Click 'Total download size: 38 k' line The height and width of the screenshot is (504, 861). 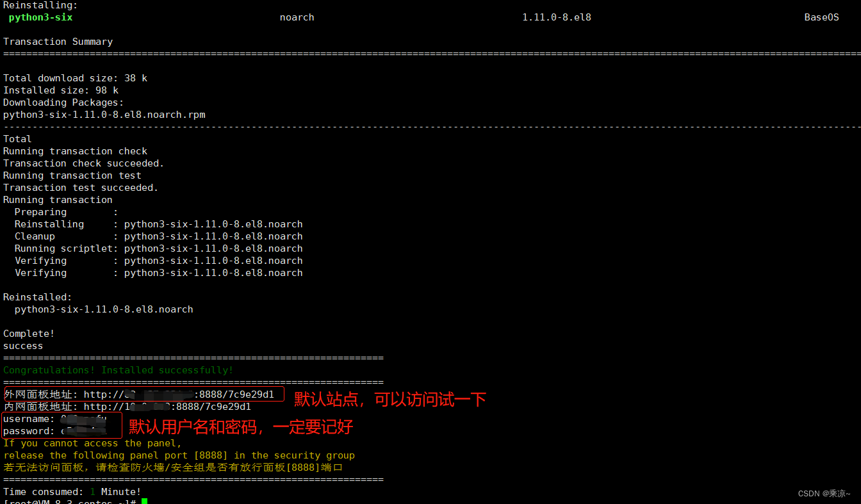[75, 78]
